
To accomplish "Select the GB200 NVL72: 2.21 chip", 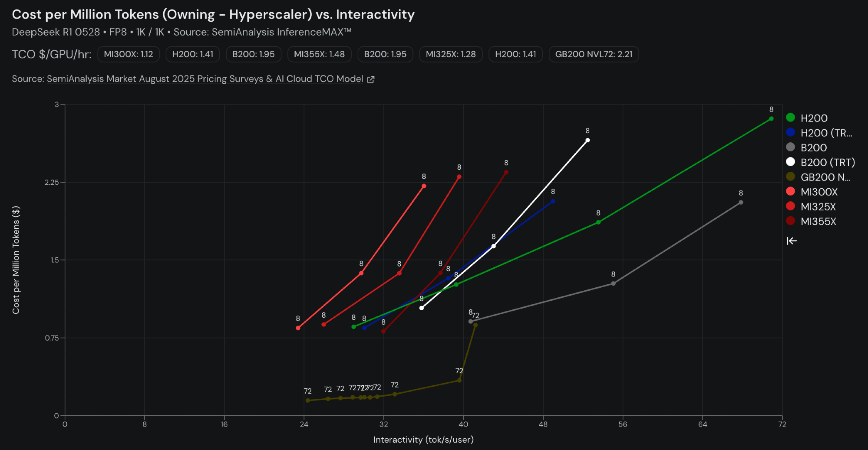I will [x=594, y=54].
